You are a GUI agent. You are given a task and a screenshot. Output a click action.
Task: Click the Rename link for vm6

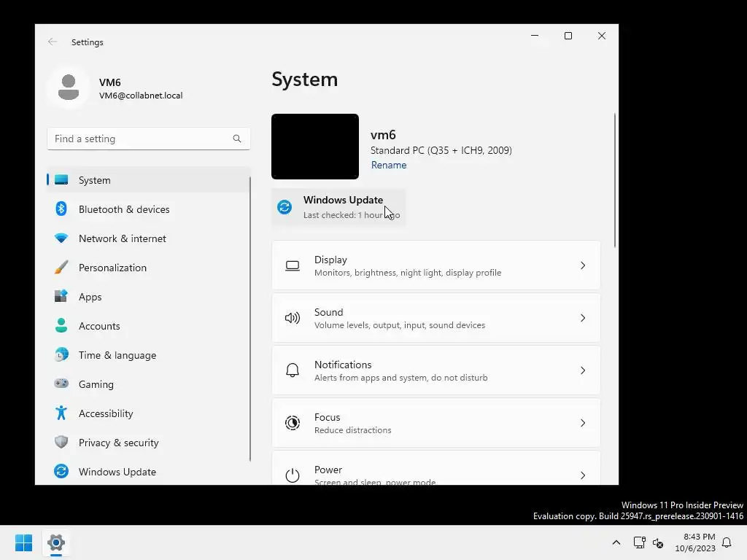pos(389,165)
